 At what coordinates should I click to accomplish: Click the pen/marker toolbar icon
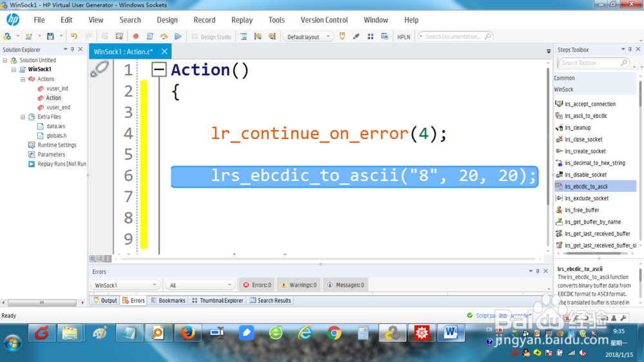click(356, 37)
